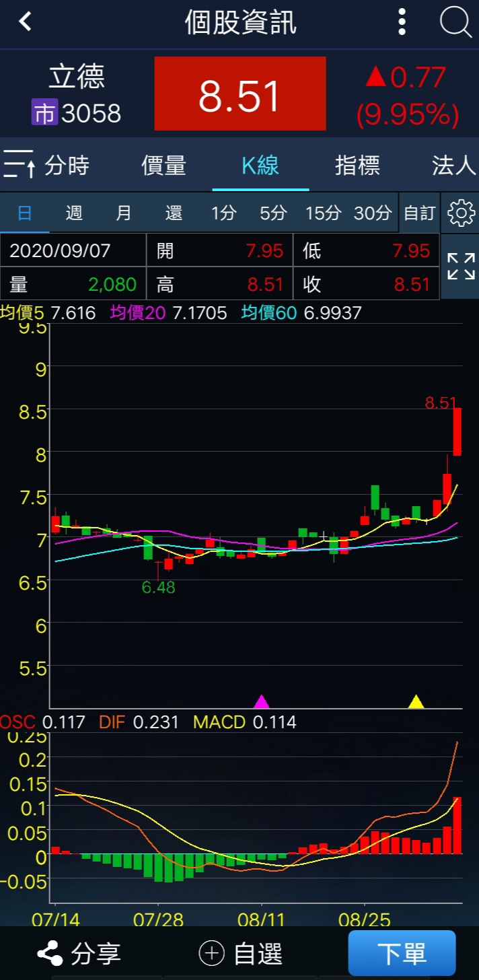Screen dimensions: 479x980
Task: Choose the 5分 interval
Action: point(273,213)
